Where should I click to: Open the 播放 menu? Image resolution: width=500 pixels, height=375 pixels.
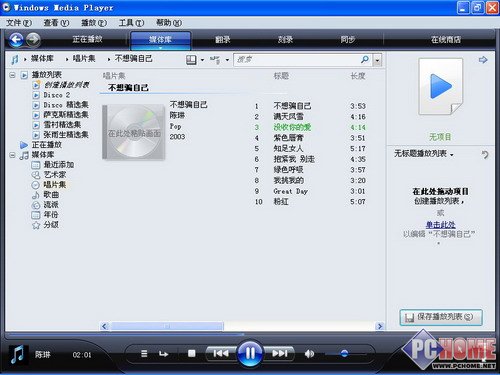[x=94, y=23]
